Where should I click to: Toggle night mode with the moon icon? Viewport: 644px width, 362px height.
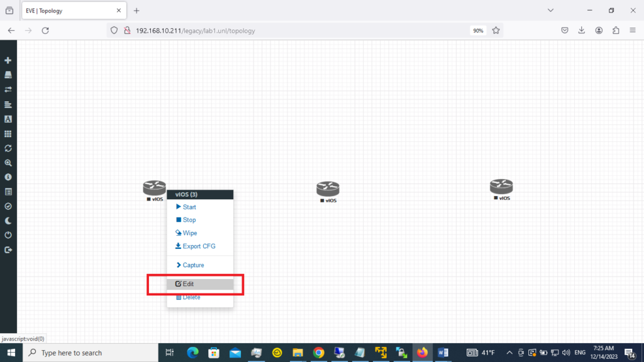tap(8, 221)
